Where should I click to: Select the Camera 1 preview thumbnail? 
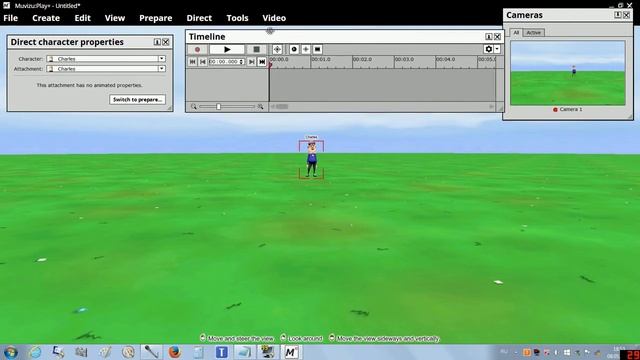click(568, 73)
